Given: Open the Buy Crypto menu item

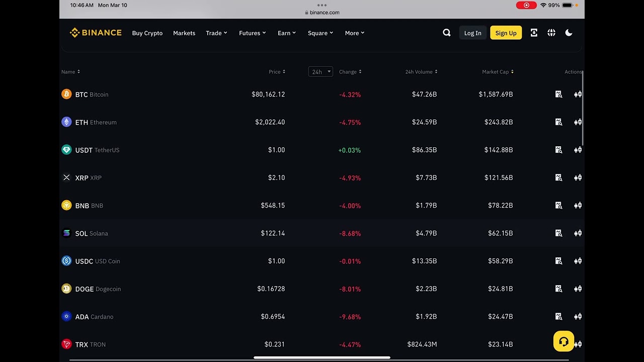Looking at the screenshot, I should [x=147, y=33].
